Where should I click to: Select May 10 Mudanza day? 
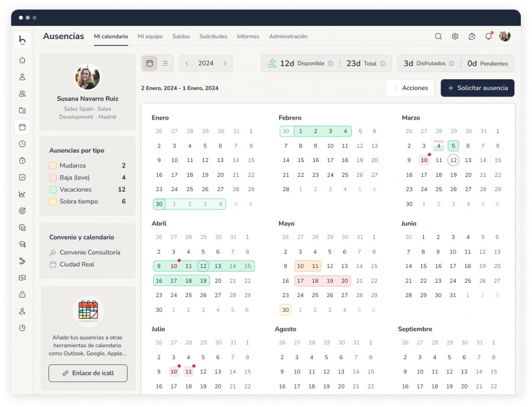click(x=300, y=266)
